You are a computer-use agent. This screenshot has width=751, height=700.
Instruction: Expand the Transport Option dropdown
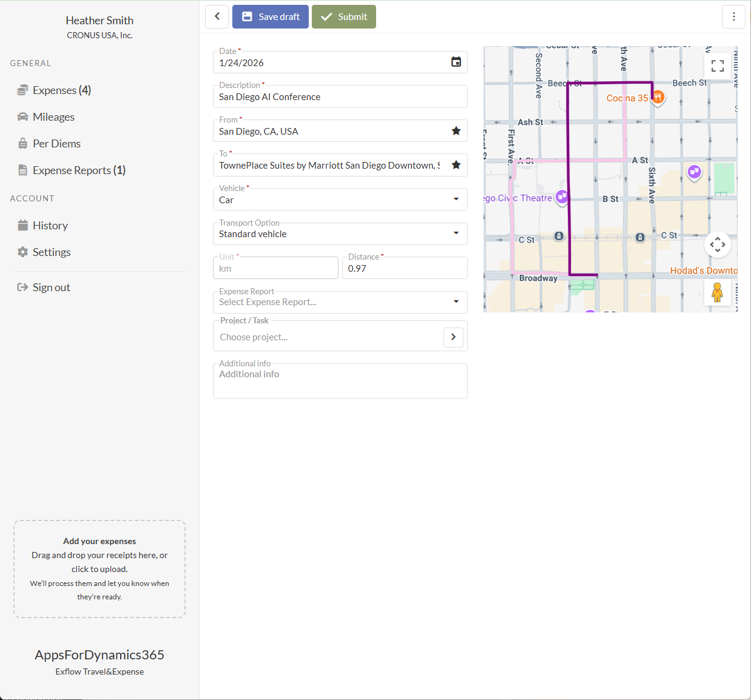(456, 234)
